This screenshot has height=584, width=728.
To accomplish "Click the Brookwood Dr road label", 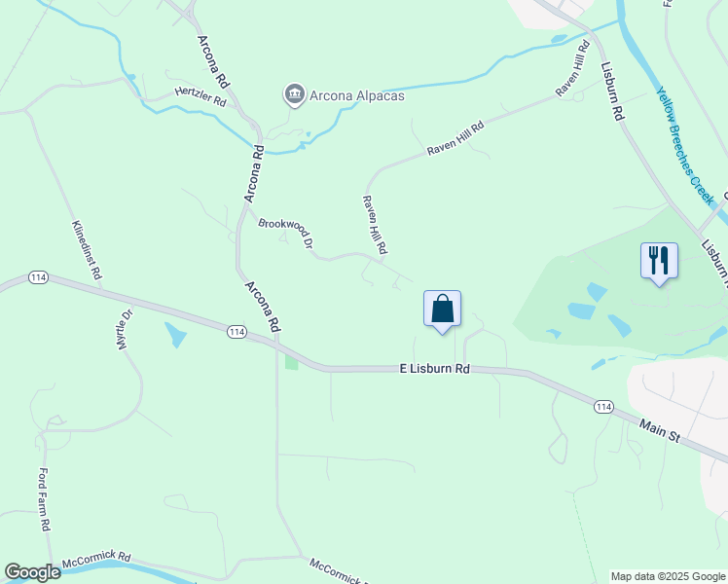I will 285,233.
